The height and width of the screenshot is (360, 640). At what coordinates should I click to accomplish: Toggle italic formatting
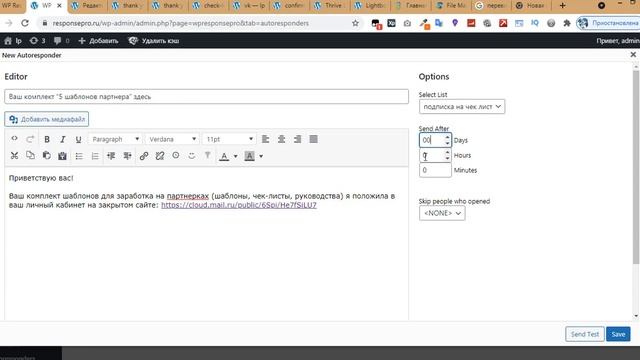tap(62, 139)
